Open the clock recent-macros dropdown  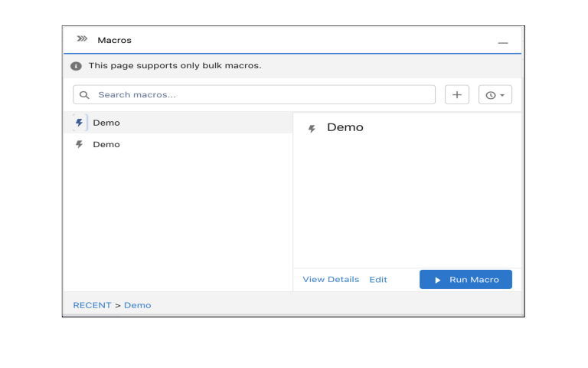[x=495, y=94]
